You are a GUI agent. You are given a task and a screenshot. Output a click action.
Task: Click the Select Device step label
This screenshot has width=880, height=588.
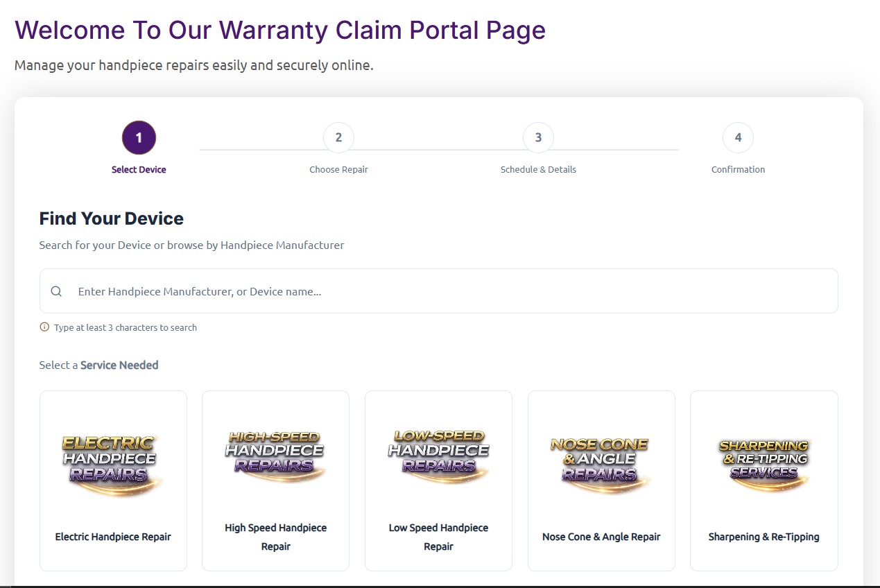tap(139, 169)
